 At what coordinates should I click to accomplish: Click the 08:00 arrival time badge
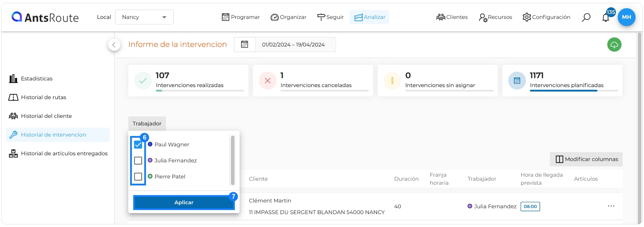[x=530, y=206]
